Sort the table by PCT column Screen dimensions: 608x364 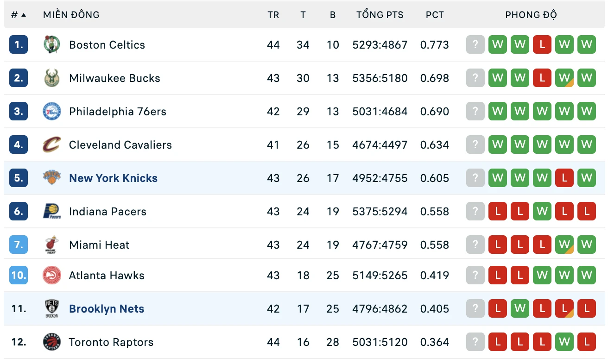tap(435, 15)
